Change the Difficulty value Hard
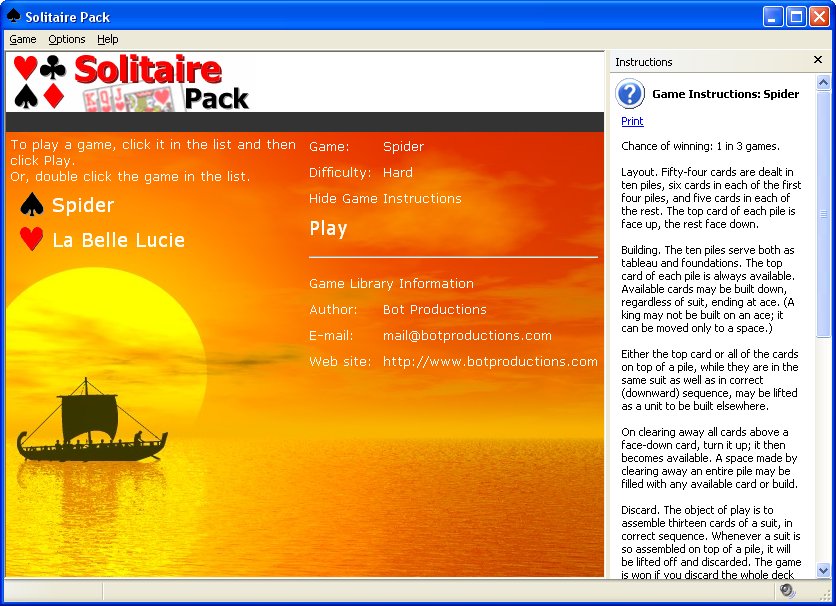Viewport: 836px width, 606px height. point(398,172)
